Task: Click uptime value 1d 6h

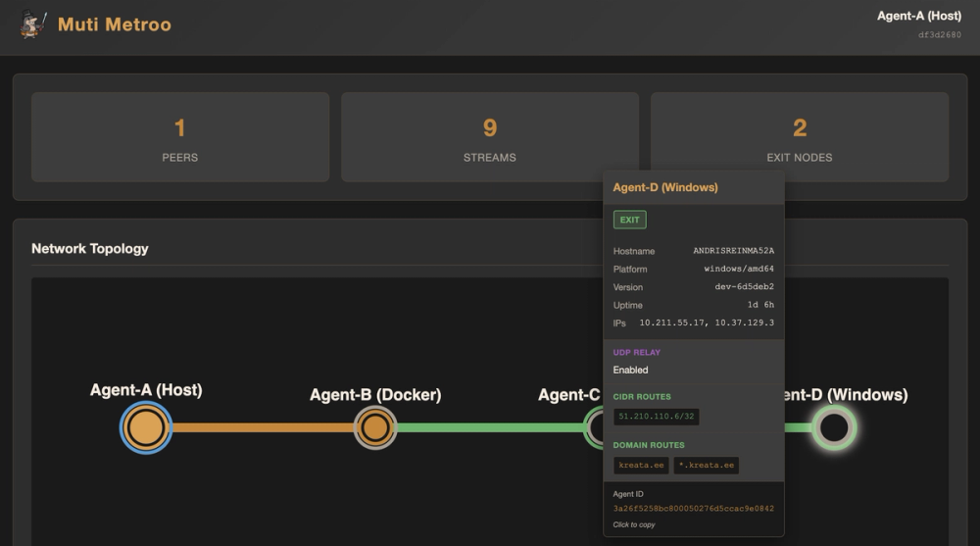Action: click(760, 305)
